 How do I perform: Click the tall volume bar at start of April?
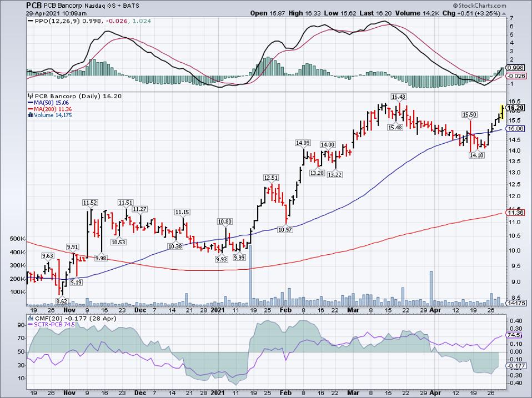point(431,288)
